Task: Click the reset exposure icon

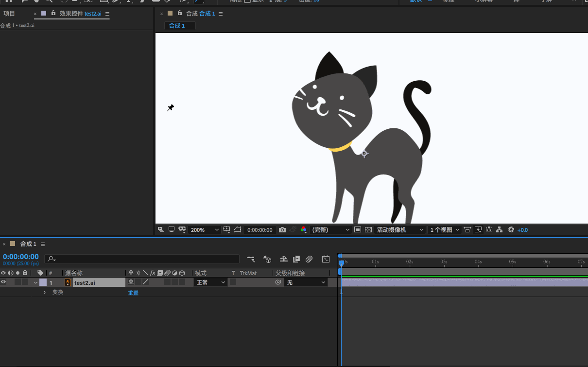Action: tap(511, 230)
